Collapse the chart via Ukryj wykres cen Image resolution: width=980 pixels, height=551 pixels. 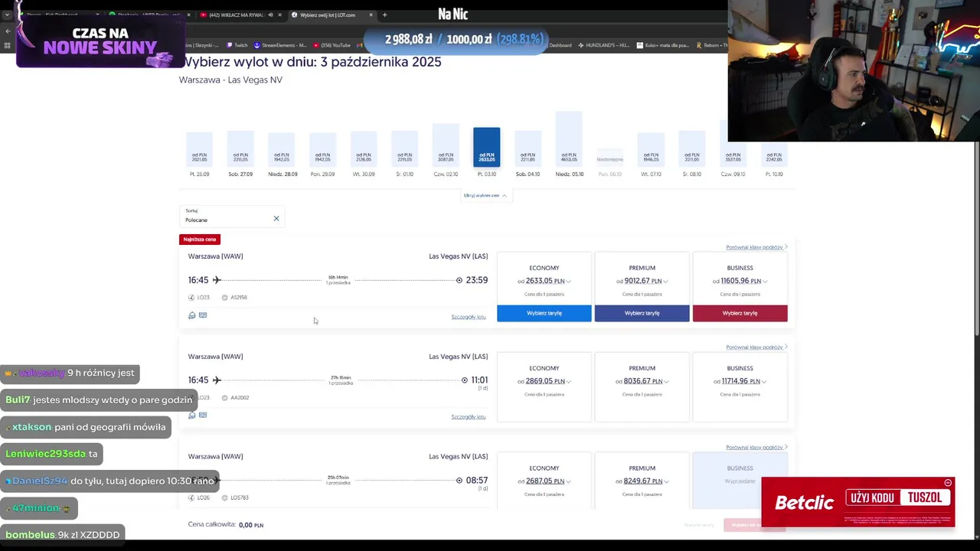tap(485, 195)
